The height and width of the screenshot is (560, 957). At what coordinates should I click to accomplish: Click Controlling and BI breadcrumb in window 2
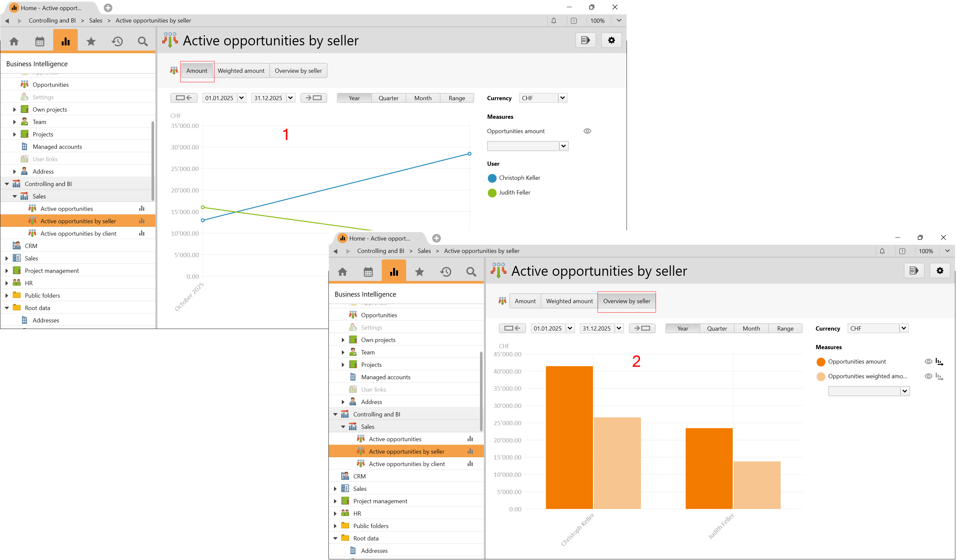pyautogui.click(x=380, y=251)
